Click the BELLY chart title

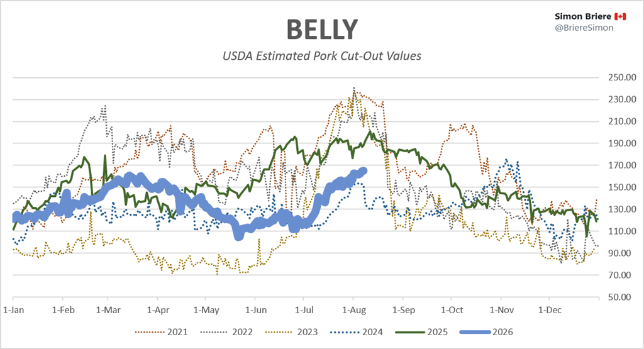coord(322,30)
